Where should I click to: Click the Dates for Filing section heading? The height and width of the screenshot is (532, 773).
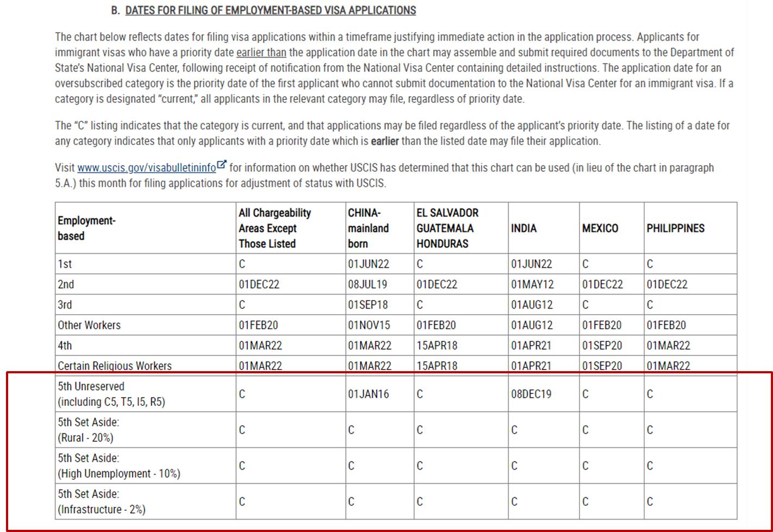pos(270,10)
